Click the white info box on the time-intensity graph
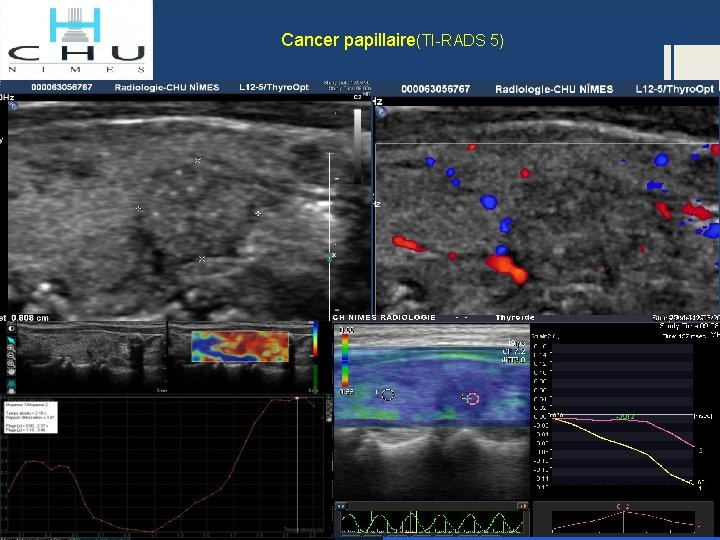The width and height of the screenshot is (720, 540). pyautogui.click(x=31, y=417)
